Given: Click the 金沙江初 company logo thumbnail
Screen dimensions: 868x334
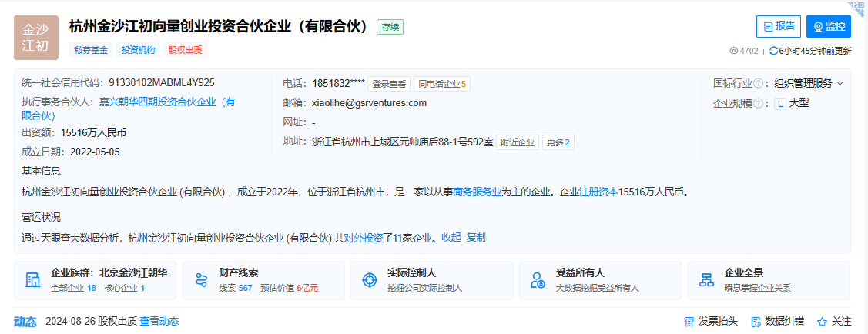Looking at the screenshot, I should pyautogui.click(x=36, y=38).
